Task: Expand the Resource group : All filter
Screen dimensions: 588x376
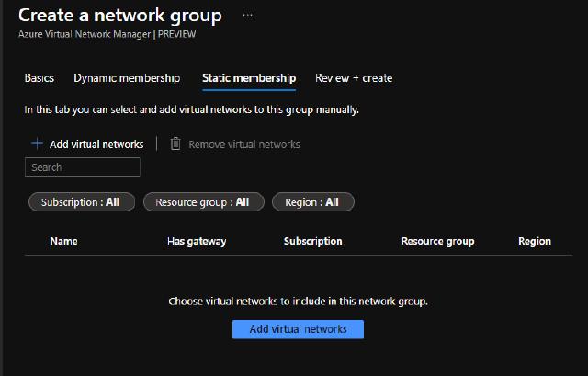Action: (x=203, y=202)
